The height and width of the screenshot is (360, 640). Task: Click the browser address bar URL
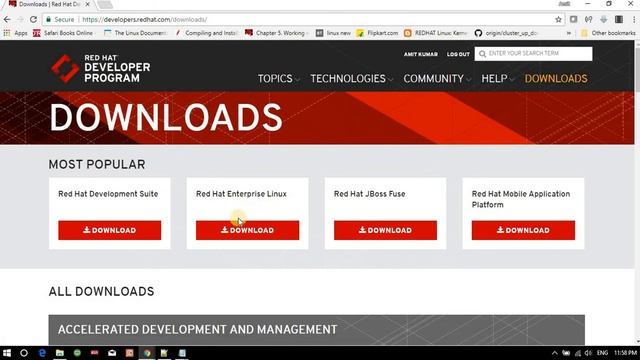pyautogui.click(x=144, y=20)
